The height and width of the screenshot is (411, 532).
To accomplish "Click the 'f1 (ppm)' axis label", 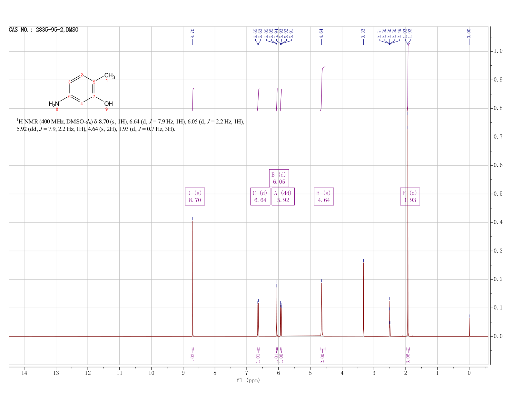I will [248, 380].
